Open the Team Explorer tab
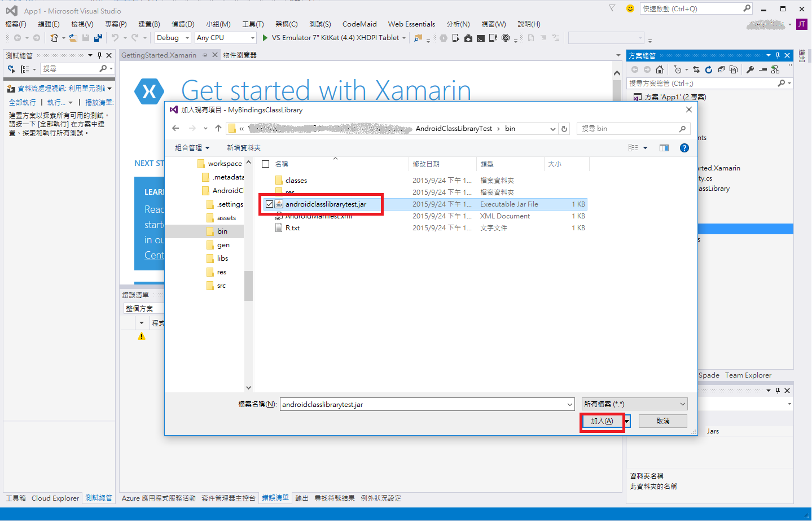 pos(748,375)
